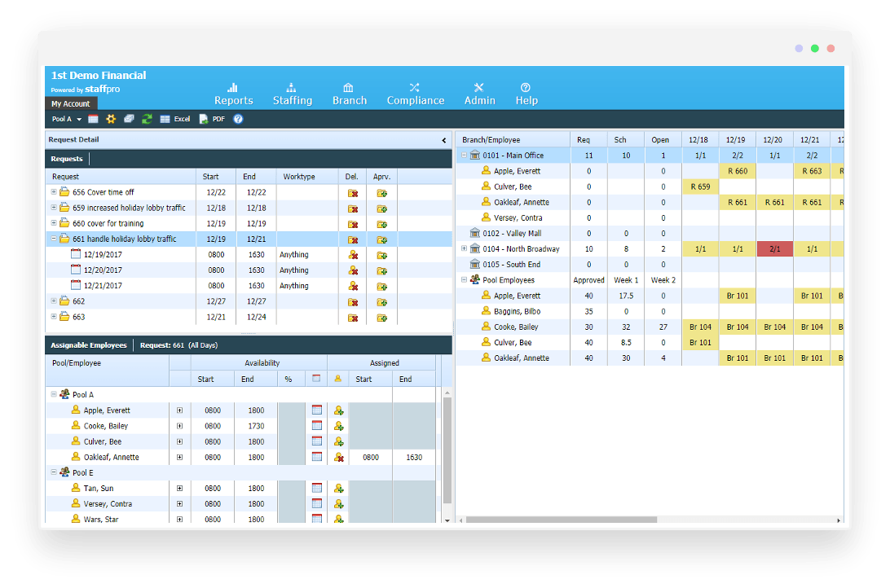Approve request 662
This screenshot has height=588, width=890.
pos(382,302)
